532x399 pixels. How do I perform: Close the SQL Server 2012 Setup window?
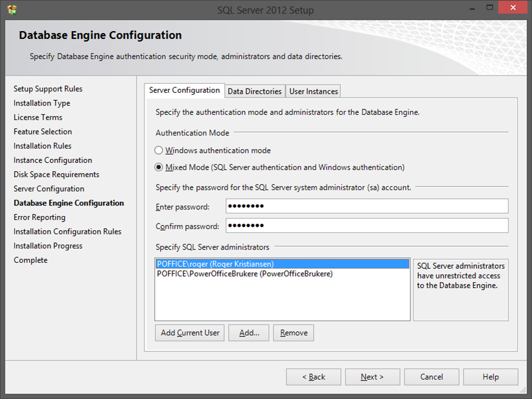513,8
